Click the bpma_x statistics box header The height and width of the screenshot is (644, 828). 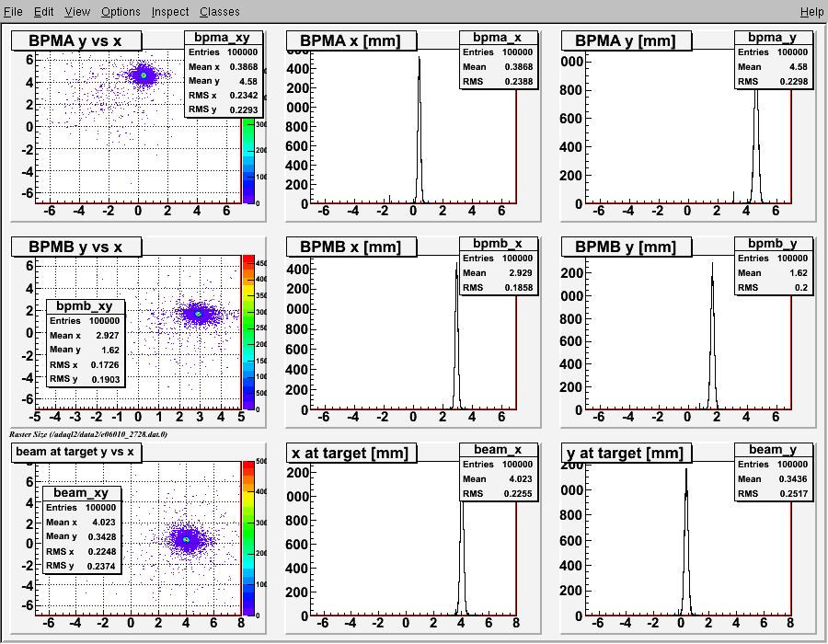tap(498, 38)
